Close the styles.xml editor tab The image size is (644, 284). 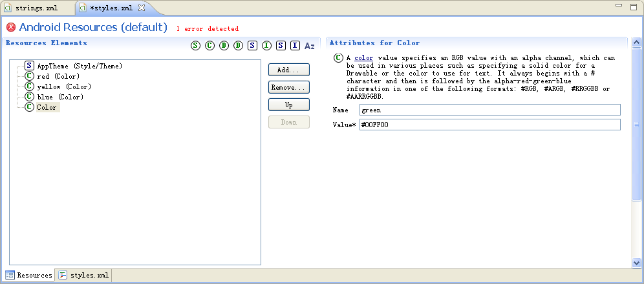tap(142, 8)
